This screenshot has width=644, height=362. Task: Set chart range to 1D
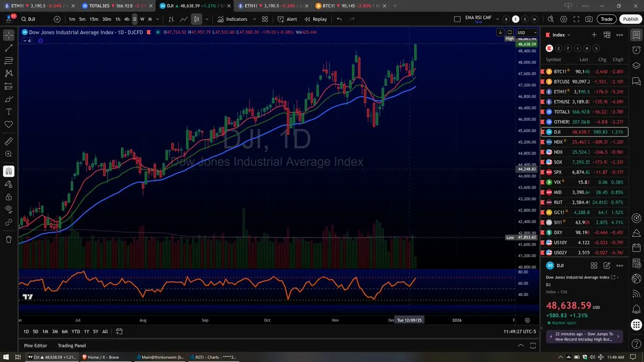click(x=26, y=331)
